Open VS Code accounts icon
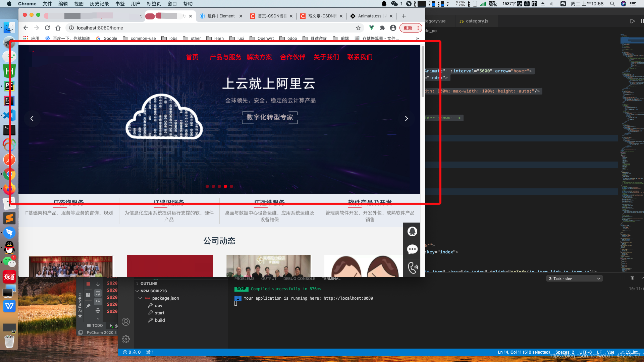Screen dimensions: 644x362 [126, 322]
